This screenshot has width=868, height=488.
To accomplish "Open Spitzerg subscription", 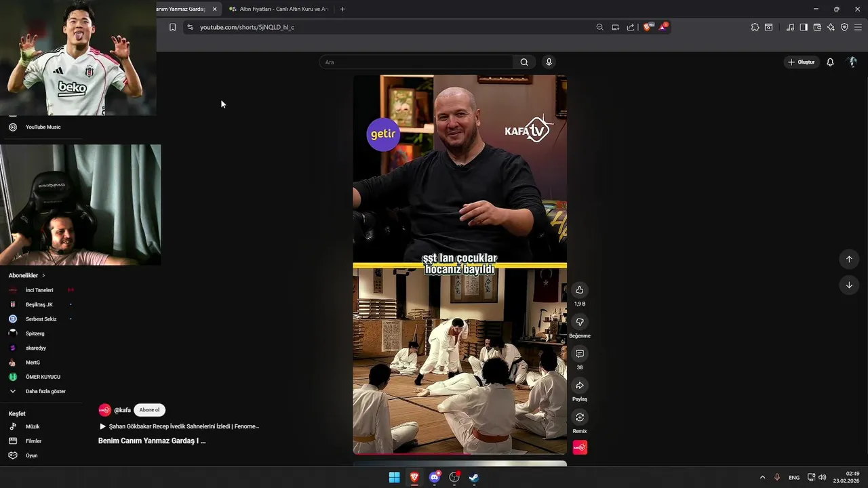I will tap(35, 333).
